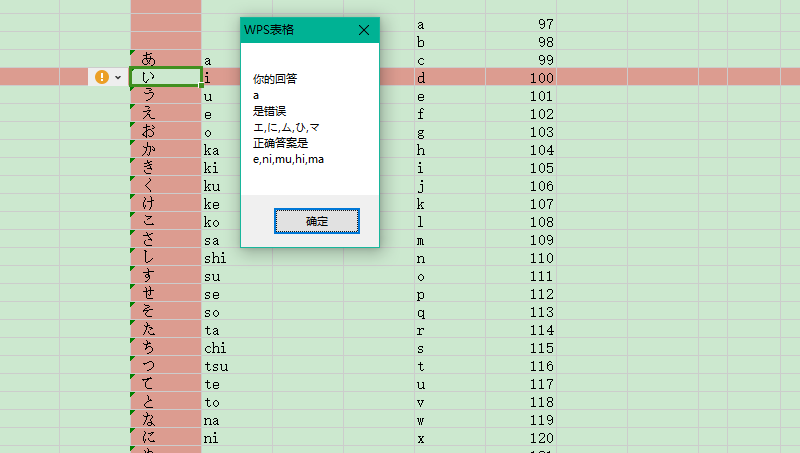Click the letter cell 'm' beside 109
This screenshot has width=800, height=453.
[449, 239]
